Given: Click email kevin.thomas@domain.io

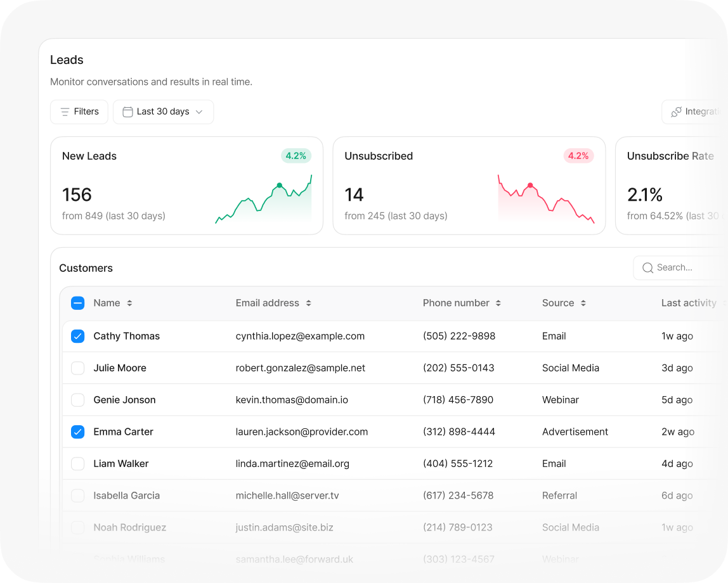Looking at the screenshot, I should [292, 400].
